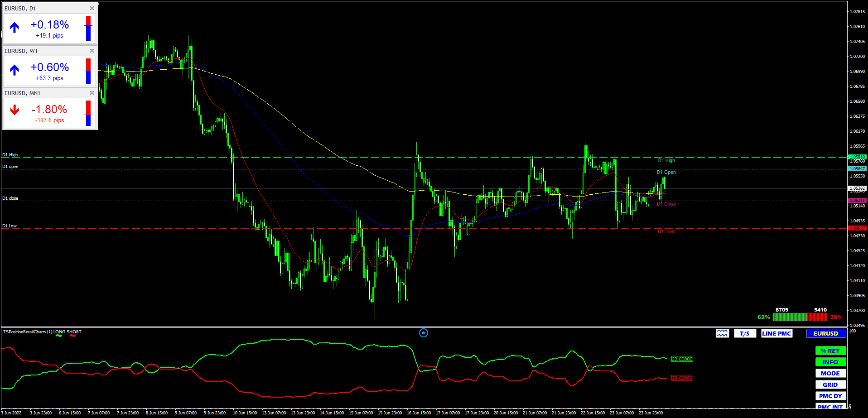868x418 pixels.
Task: Click the 62.00000 long line value label
Action: tap(682, 359)
